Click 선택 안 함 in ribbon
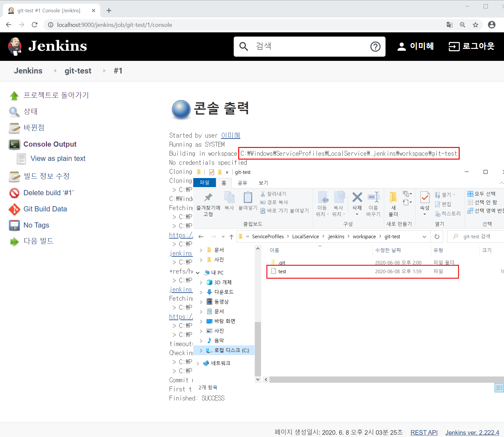This screenshot has width=504, height=437. [x=482, y=202]
